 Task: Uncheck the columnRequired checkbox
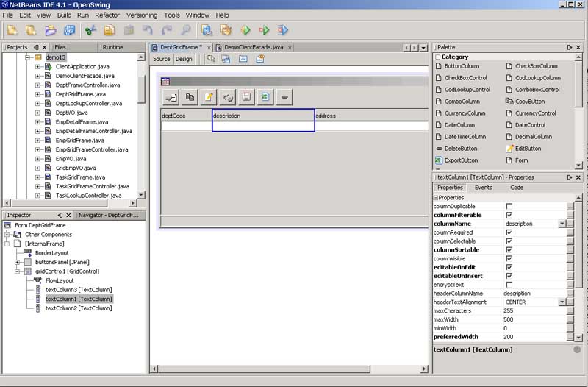pyautogui.click(x=509, y=232)
